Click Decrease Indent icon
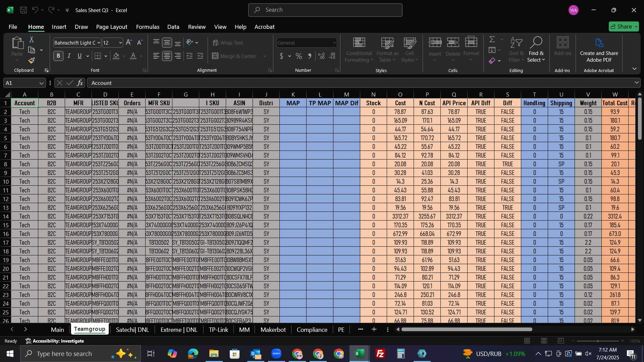 pos(190,56)
